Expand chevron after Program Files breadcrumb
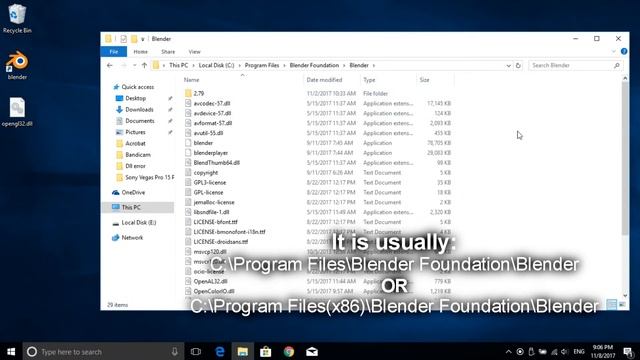 point(284,65)
